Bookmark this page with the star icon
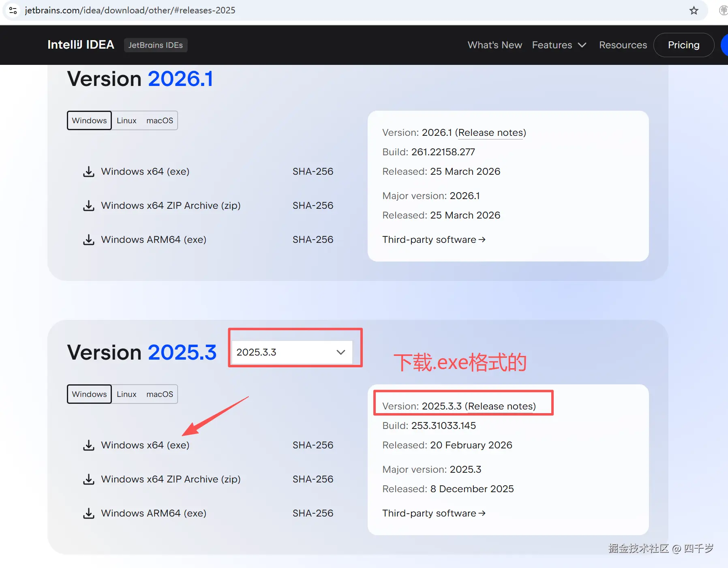Image resolution: width=728 pixels, height=568 pixels. [x=694, y=11]
